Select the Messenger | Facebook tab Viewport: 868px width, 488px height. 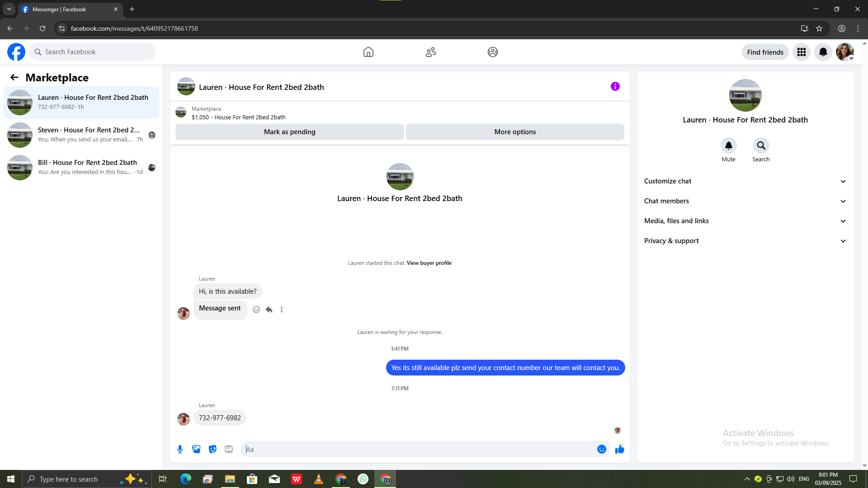tap(70, 9)
